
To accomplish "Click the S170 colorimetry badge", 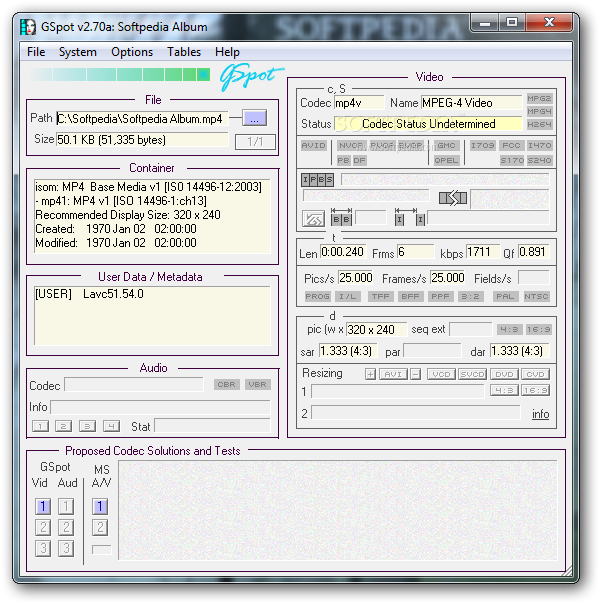I will (512, 160).
